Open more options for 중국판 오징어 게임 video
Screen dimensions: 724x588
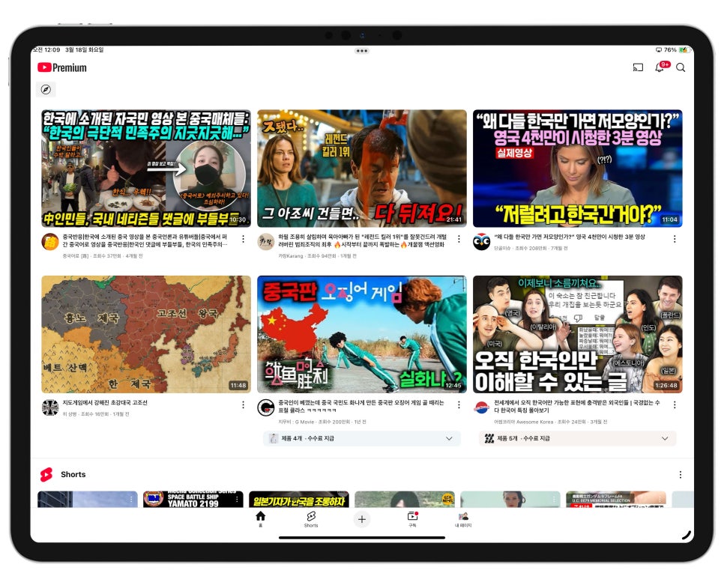coord(459,404)
